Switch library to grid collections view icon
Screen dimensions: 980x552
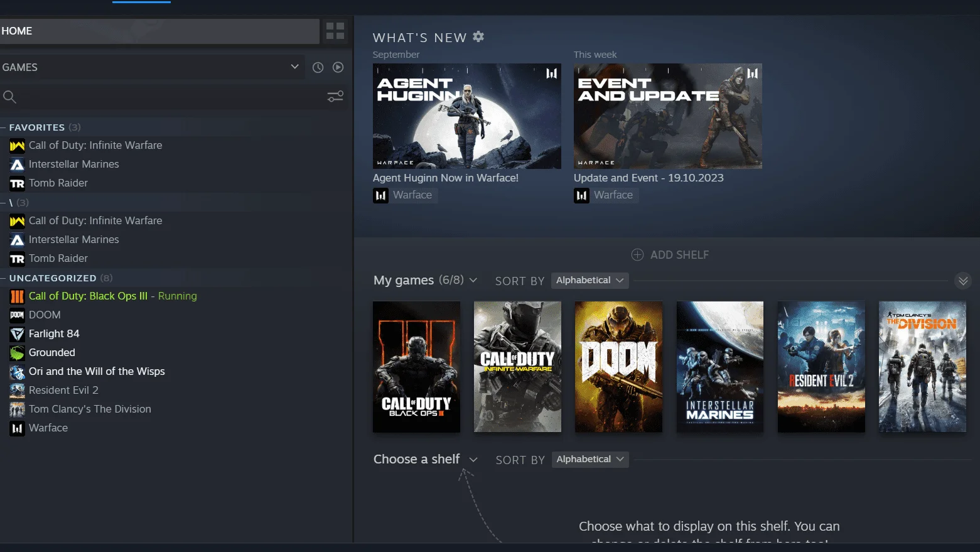[x=335, y=31]
